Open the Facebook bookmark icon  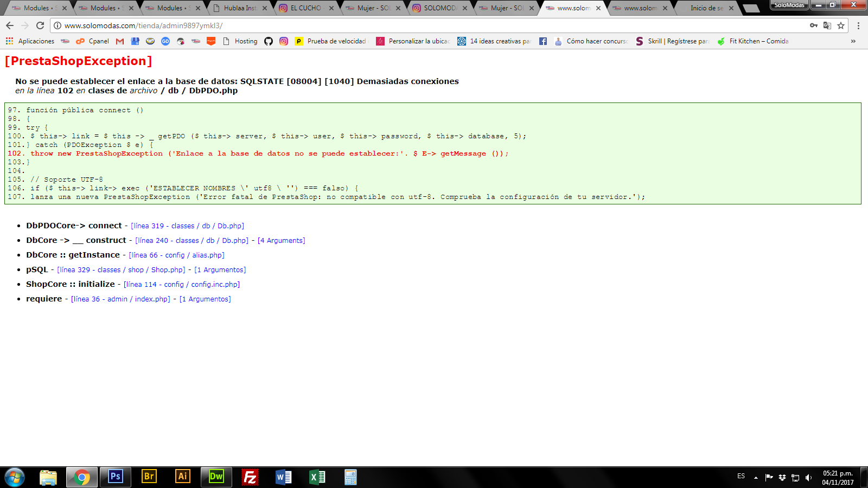543,41
